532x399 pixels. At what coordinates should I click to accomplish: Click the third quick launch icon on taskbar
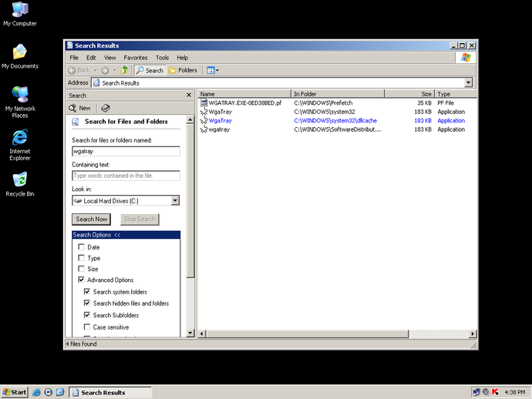pyautogui.click(x=60, y=392)
